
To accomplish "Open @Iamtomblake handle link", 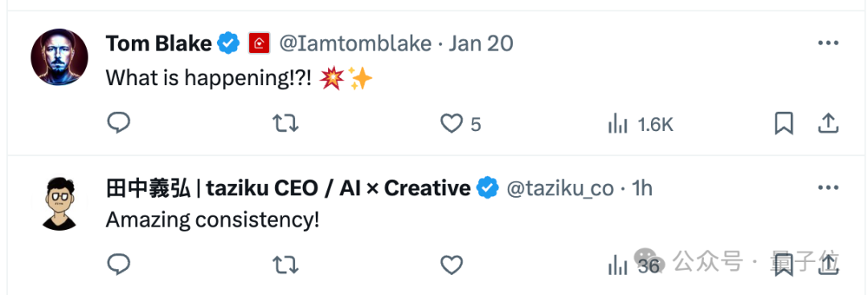I will [x=355, y=43].
